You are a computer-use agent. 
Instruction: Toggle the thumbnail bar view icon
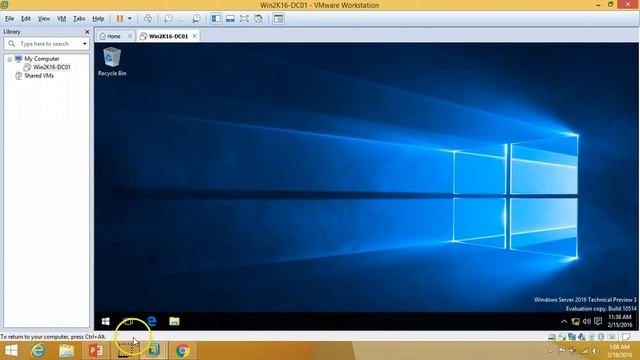click(x=230, y=18)
